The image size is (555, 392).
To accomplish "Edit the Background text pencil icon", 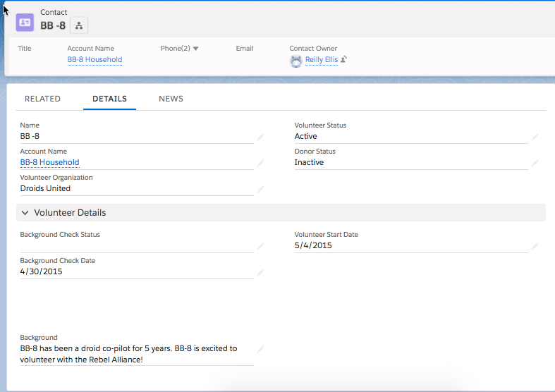I will click(260, 349).
